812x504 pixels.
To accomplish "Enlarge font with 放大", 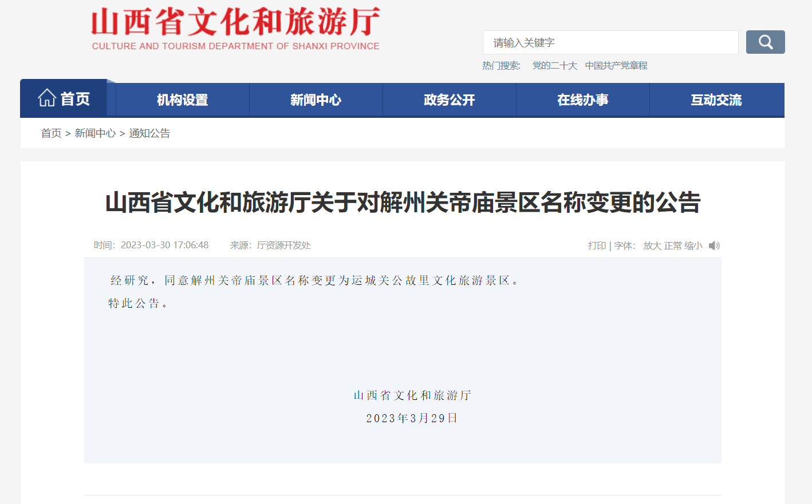I will coord(652,245).
